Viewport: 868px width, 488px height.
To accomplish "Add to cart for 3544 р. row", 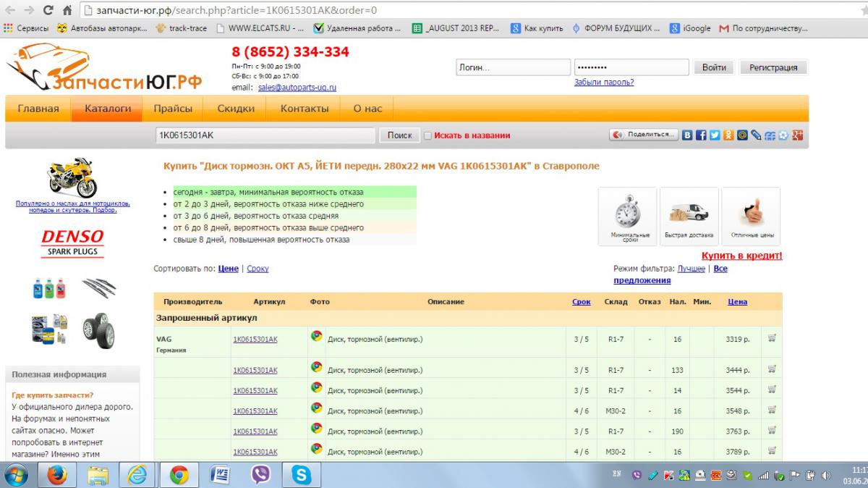I will coord(772,390).
